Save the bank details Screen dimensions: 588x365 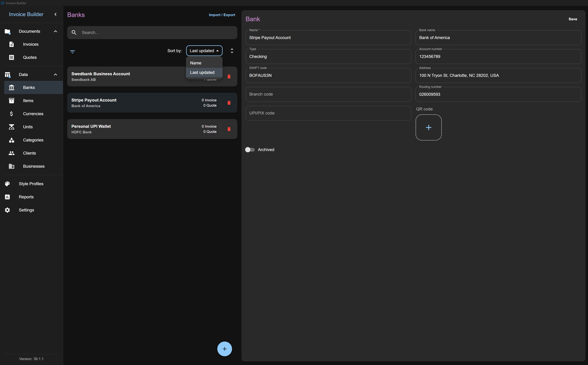573,19
